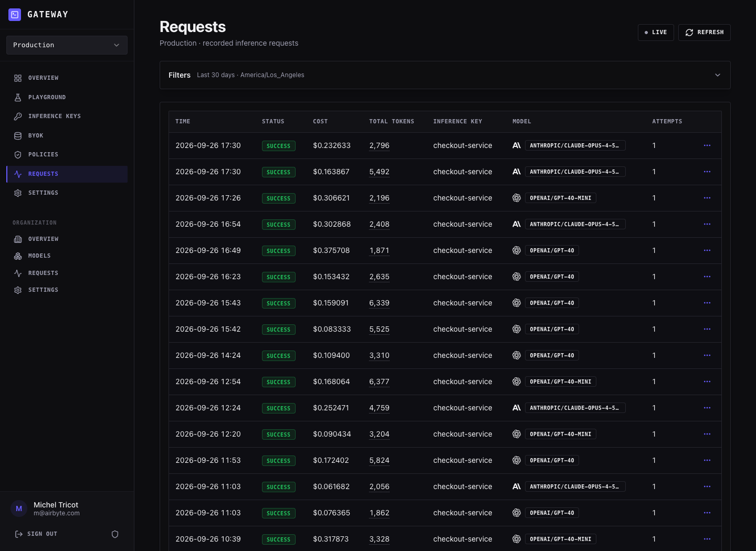
Task: Click the OpenAI logo in the 17:26 row
Action: 517,198
